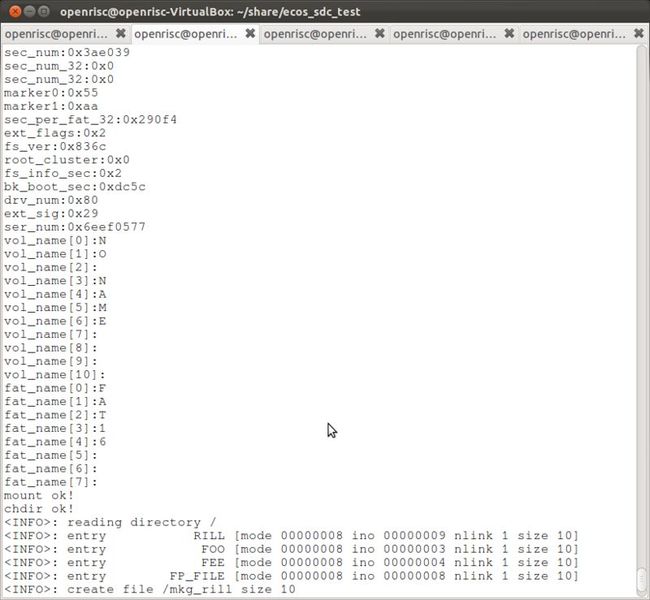Minimize the terminal window
This screenshot has width=650, height=600.
29,11
